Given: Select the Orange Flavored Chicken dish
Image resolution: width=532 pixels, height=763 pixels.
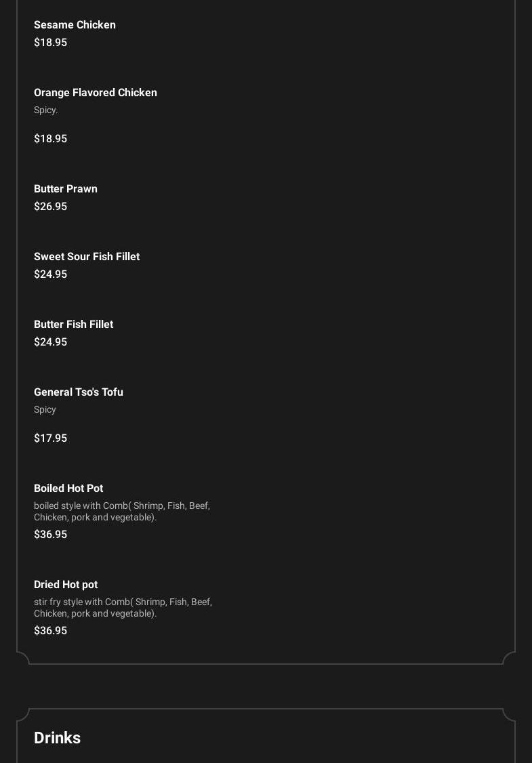Looking at the screenshot, I should 96,93.
